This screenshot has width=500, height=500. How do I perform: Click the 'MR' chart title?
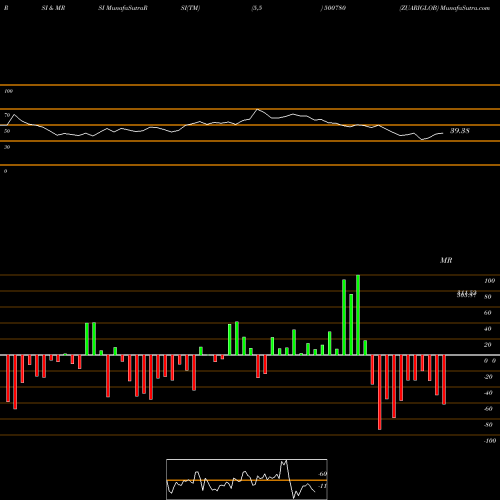pyautogui.click(x=446, y=260)
